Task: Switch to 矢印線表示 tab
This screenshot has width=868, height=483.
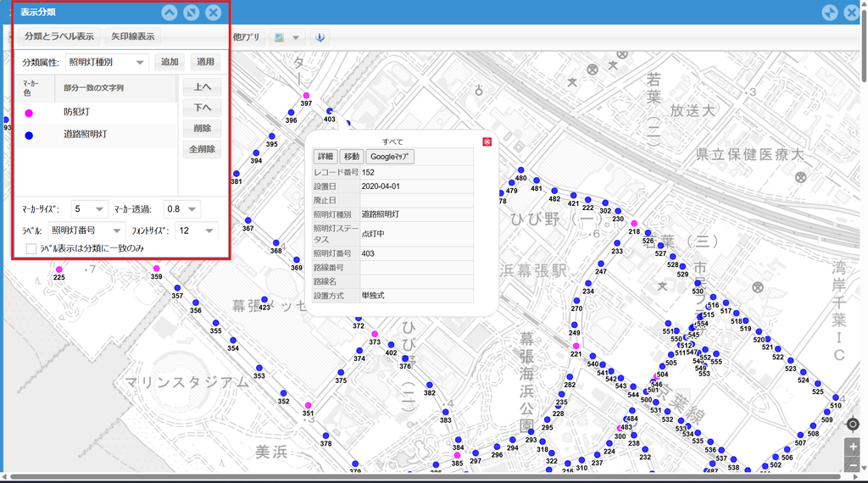Action: pos(133,36)
